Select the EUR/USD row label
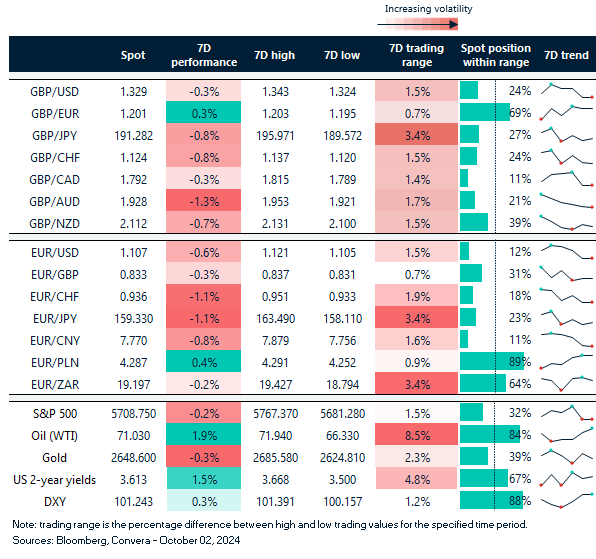596x559 pixels. click(x=55, y=253)
